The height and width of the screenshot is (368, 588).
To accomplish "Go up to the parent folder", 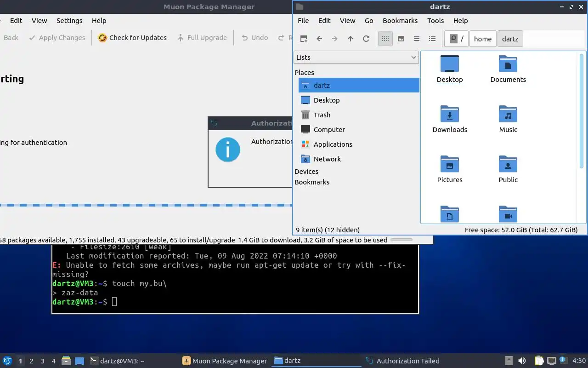I will [351, 39].
